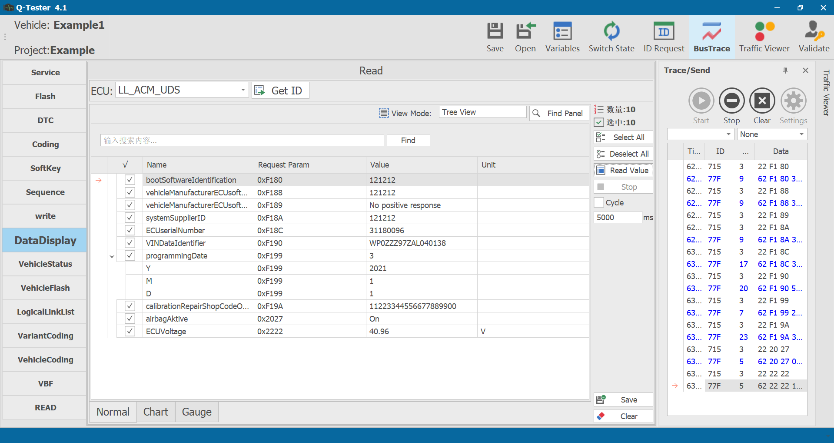The height and width of the screenshot is (443, 834).
Task: Pin the Trace/Send panel
Action: [x=785, y=71]
